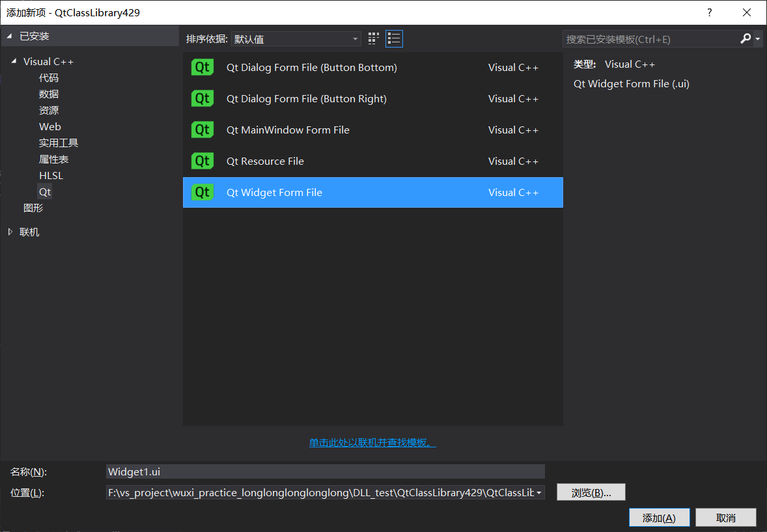This screenshot has width=767, height=532.
Task: Click the Visual C++ tree label
Action: [48, 62]
